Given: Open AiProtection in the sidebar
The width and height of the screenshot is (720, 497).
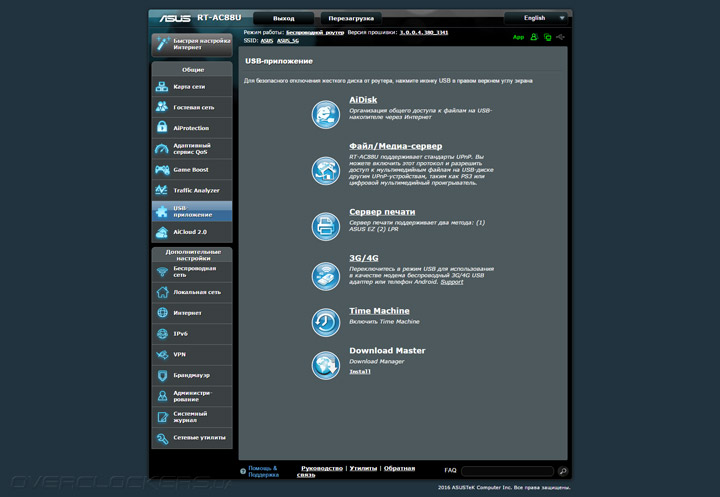Looking at the screenshot, I should [x=192, y=128].
